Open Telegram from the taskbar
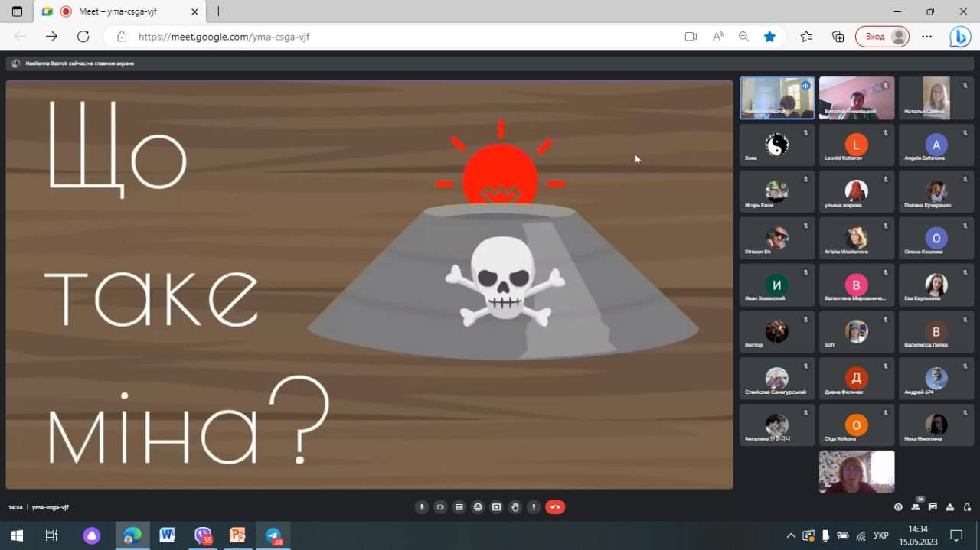980x550 pixels. pyautogui.click(x=274, y=535)
